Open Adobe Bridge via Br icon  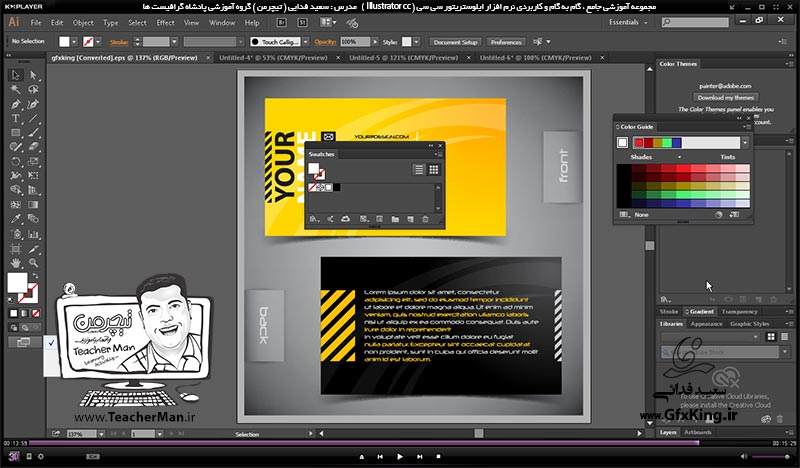(281, 22)
